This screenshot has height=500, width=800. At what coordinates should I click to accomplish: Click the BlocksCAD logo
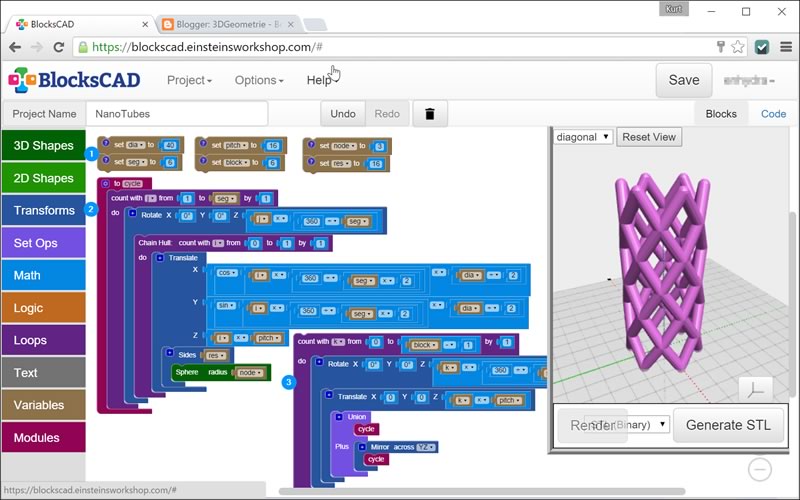(74, 80)
